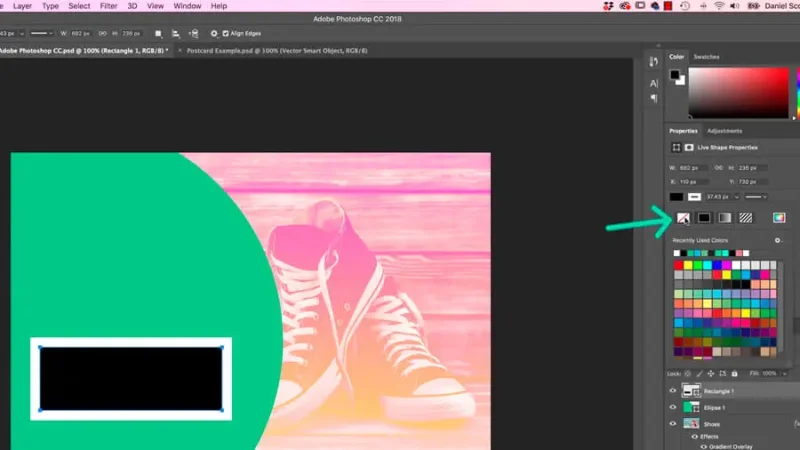Open the Fill percentage dropdown in Layers
The image size is (800, 450).
click(x=784, y=374)
